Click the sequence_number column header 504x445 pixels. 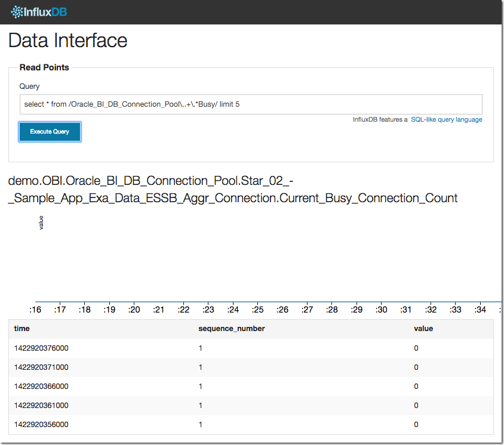pos(231,329)
